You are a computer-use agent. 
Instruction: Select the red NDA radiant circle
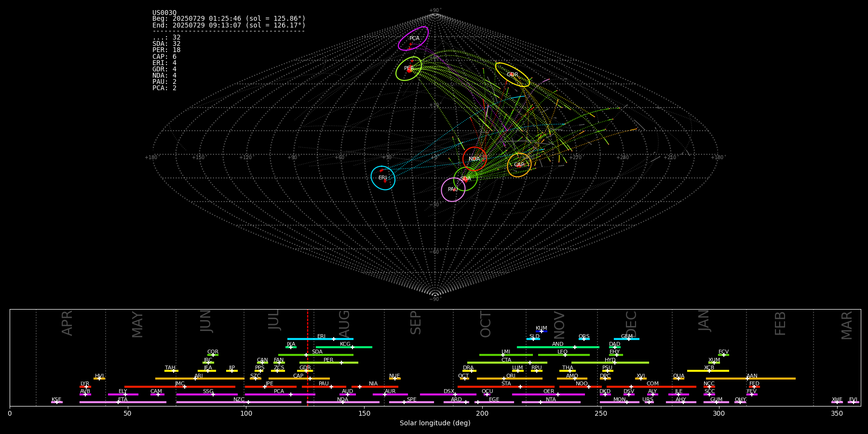coord(475,159)
